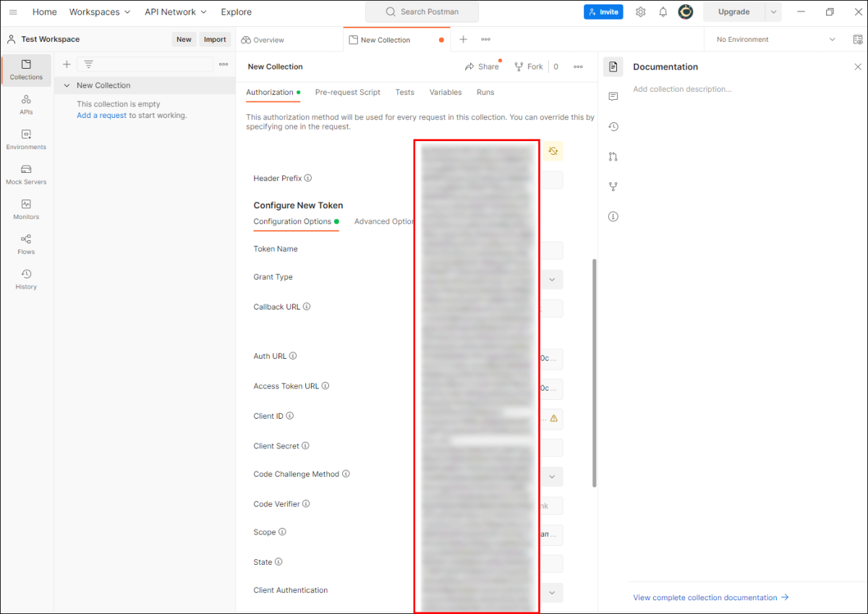The height and width of the screenshot is (614, 868).
Task: Click the Import button
Action: tap(215, 40)
